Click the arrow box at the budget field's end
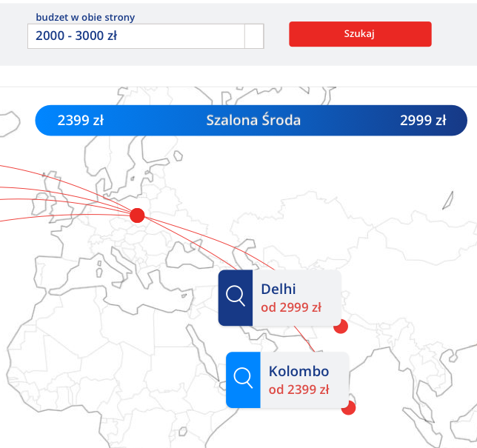The image size is (477, 448). point(254,36)
